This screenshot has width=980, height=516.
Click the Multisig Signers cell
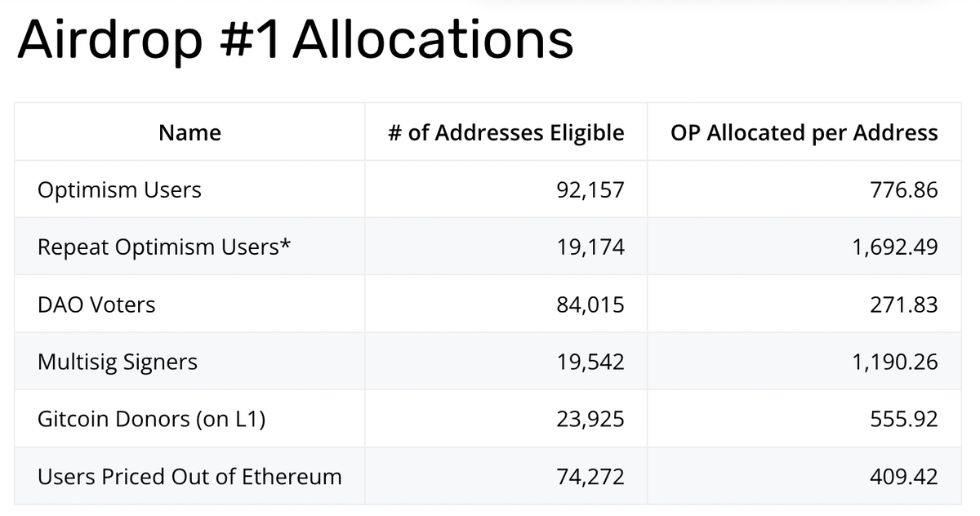(118, 363)
